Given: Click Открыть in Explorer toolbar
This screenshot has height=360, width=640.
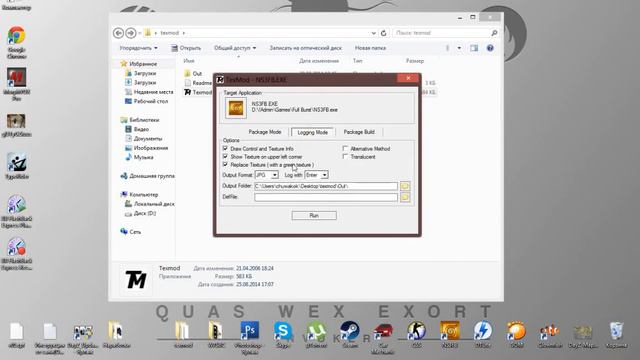Looking at the screenshot, I should click(x=186, y=48).
